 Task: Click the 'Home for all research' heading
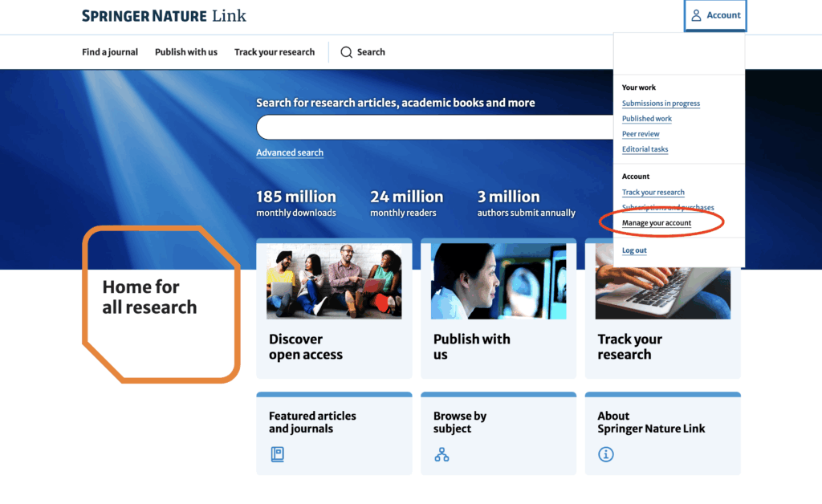[149, 297]
